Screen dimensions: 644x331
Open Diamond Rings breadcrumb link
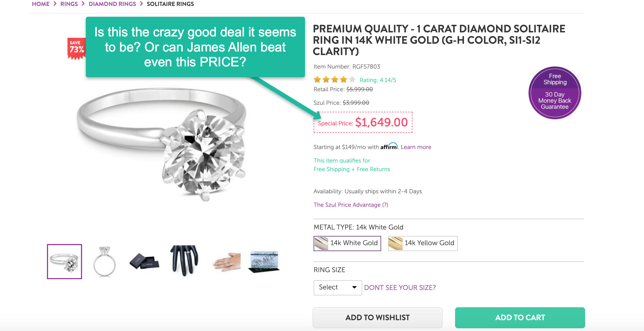point(112,4)
